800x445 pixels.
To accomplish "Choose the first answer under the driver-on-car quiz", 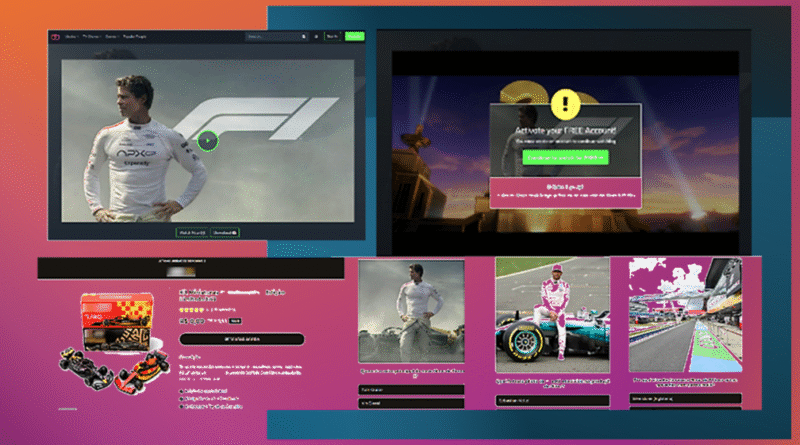I will [x=553, y=401].
